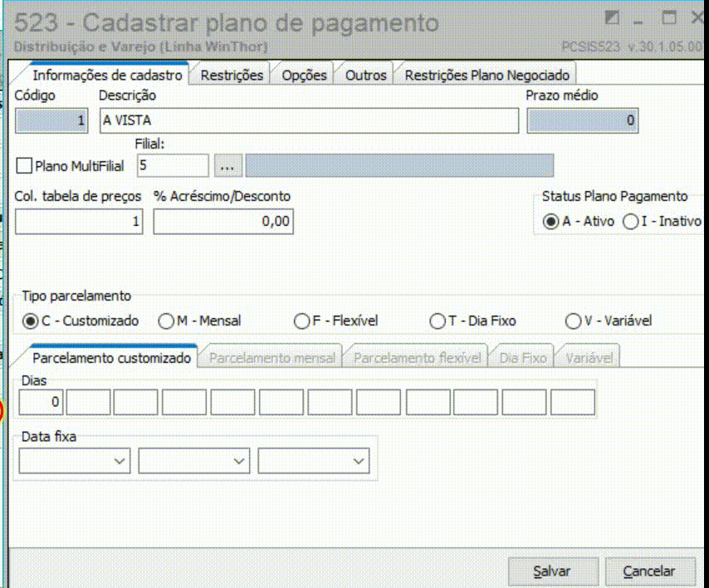Switch to Informações de cadastro tab
Image resolution: width=709 pixels, height=588 pixels.
point(107,75)
